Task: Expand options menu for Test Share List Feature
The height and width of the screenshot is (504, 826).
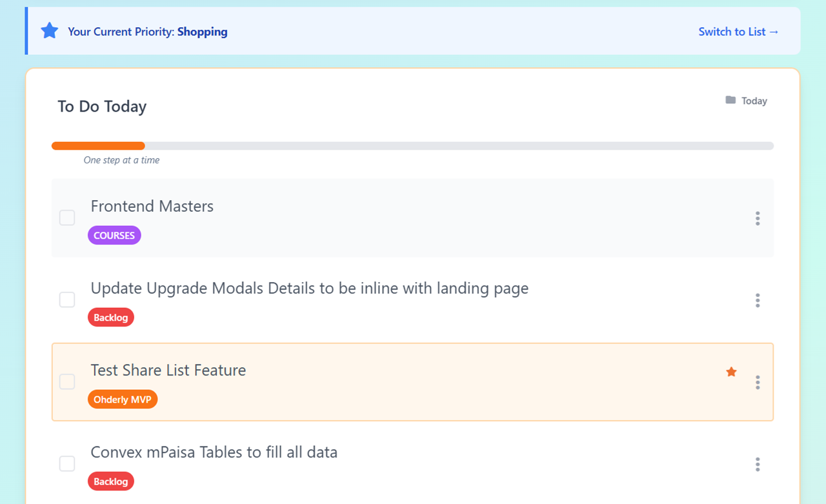Action: [x=758, y=383]
